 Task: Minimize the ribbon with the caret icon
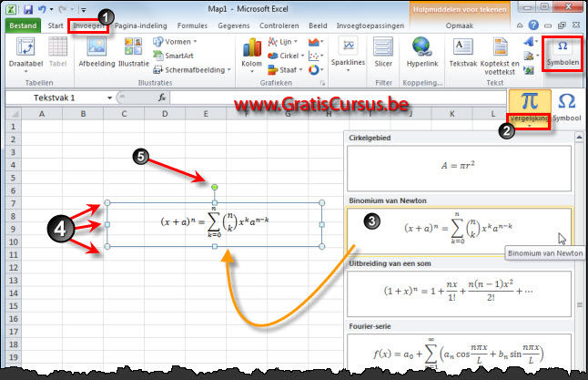(x=520, y=26)
